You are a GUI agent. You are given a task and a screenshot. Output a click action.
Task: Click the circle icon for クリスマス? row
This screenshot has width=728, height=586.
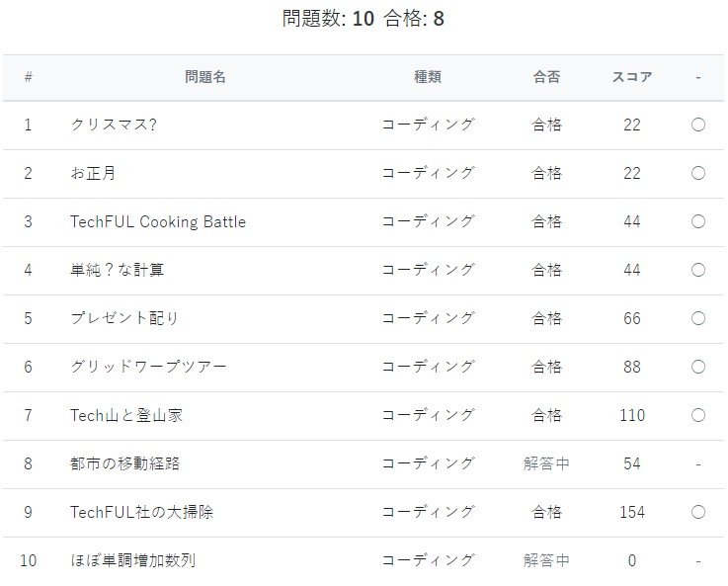[698, 125]
